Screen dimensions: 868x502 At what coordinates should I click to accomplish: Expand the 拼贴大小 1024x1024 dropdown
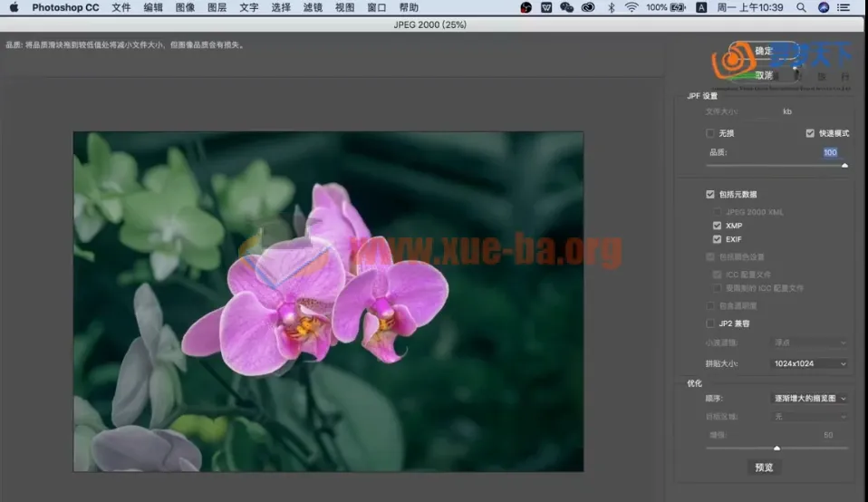click(x=809, y=363)
